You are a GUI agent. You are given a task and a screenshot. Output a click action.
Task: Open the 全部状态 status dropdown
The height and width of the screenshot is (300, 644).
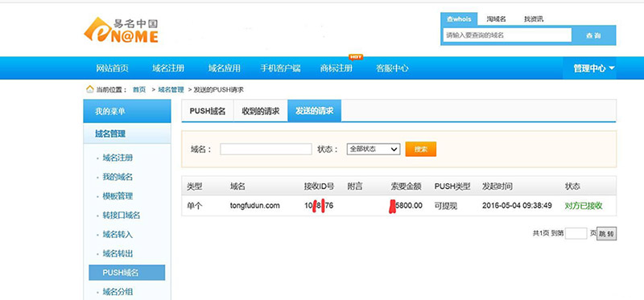click(374, 149)
